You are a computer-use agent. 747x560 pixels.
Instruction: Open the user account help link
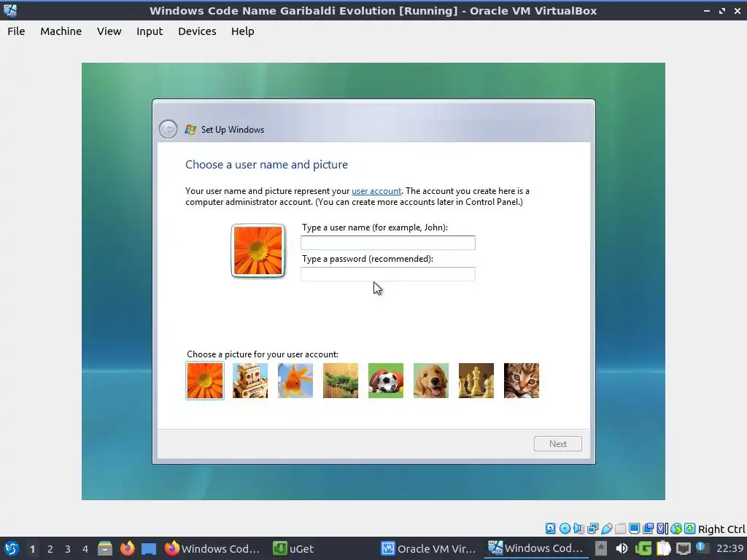click(x=376, y=191)
